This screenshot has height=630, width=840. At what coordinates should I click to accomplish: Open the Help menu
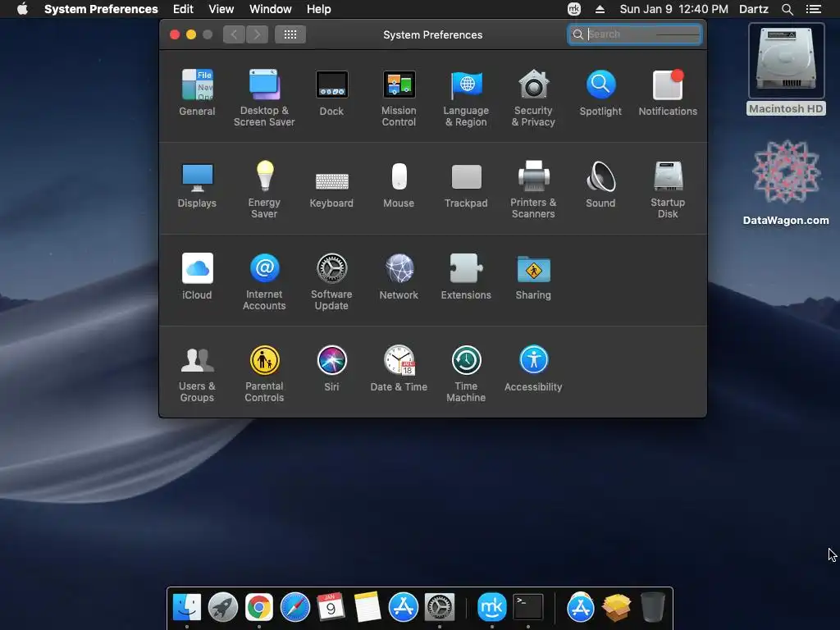(x=319, y=9)
